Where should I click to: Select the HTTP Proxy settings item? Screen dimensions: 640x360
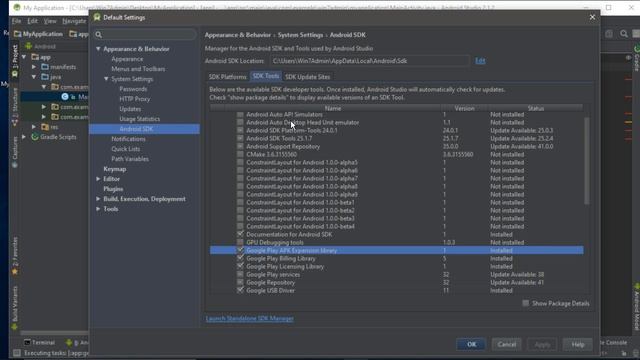point(134,99)
